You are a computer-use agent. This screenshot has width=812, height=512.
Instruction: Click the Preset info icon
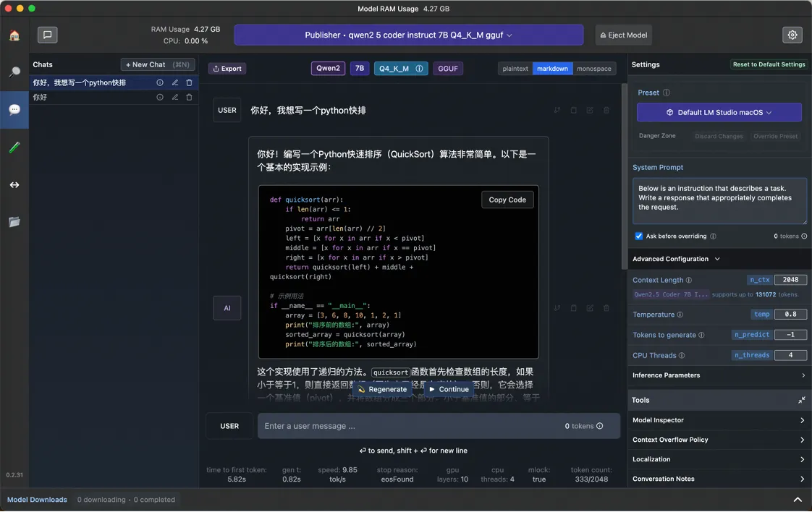667,93
